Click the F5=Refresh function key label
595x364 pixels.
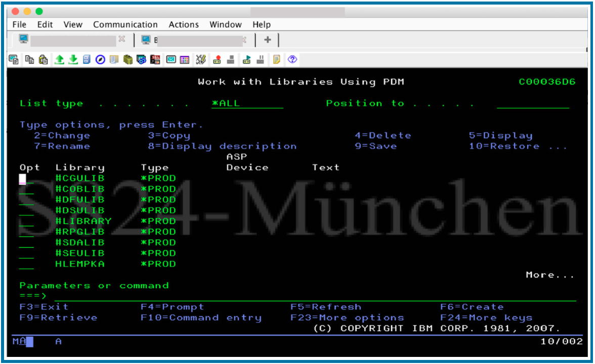326,307
